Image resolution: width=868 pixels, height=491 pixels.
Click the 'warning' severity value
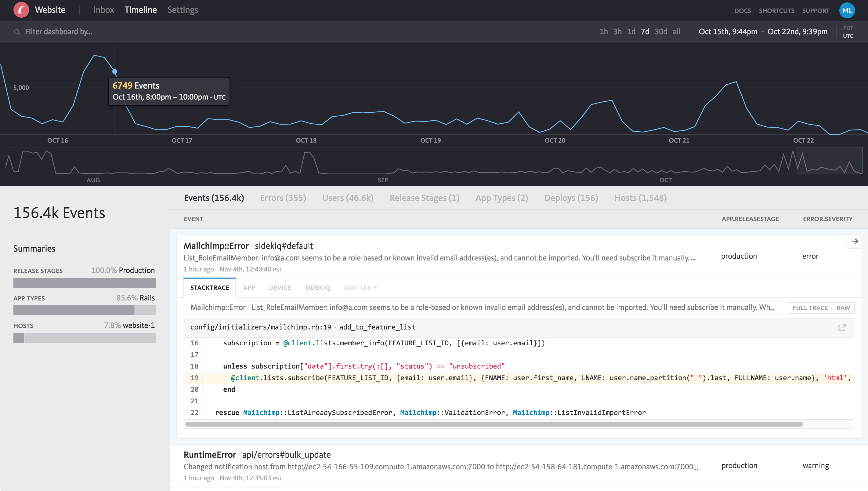click(816, 466)
